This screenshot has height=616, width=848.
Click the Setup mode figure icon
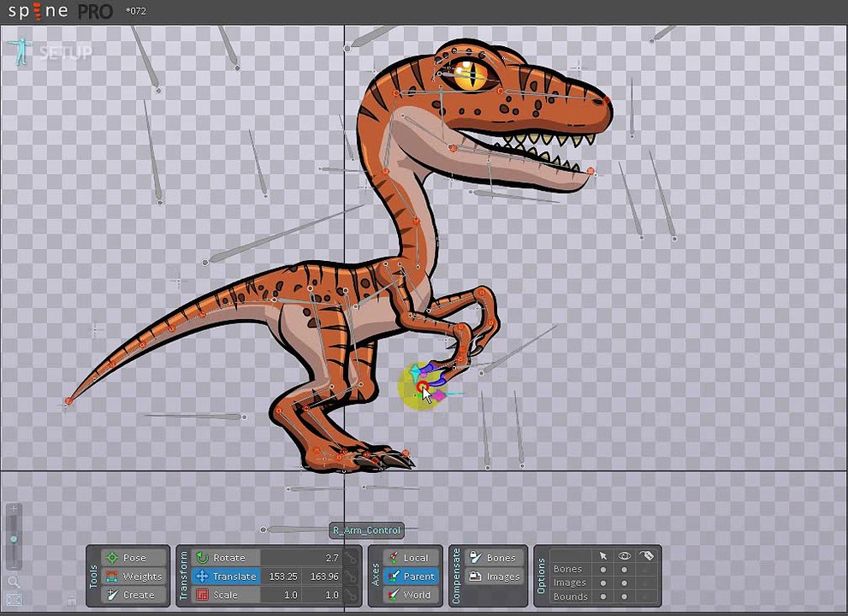click(21, 50)
